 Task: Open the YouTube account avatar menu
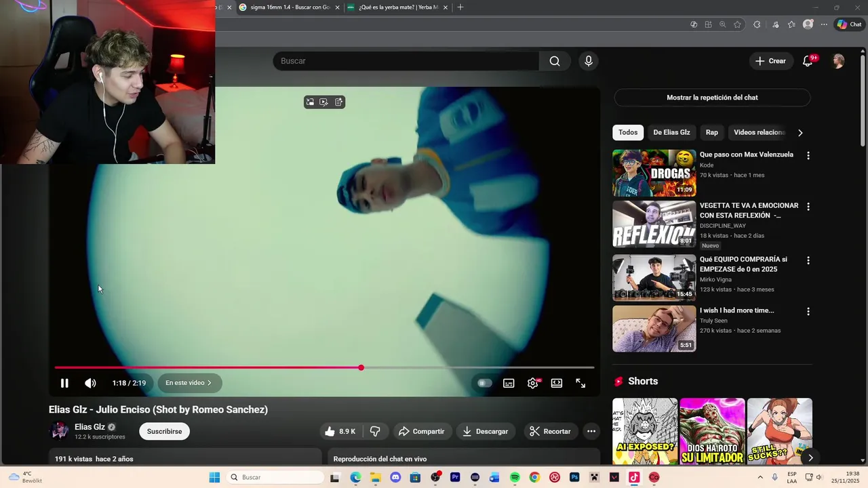(839, 61)
